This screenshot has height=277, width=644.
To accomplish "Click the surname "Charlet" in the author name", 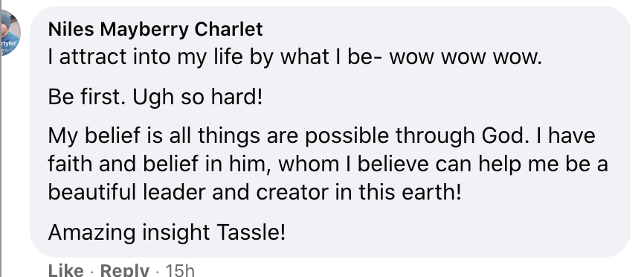I will 229,30.
